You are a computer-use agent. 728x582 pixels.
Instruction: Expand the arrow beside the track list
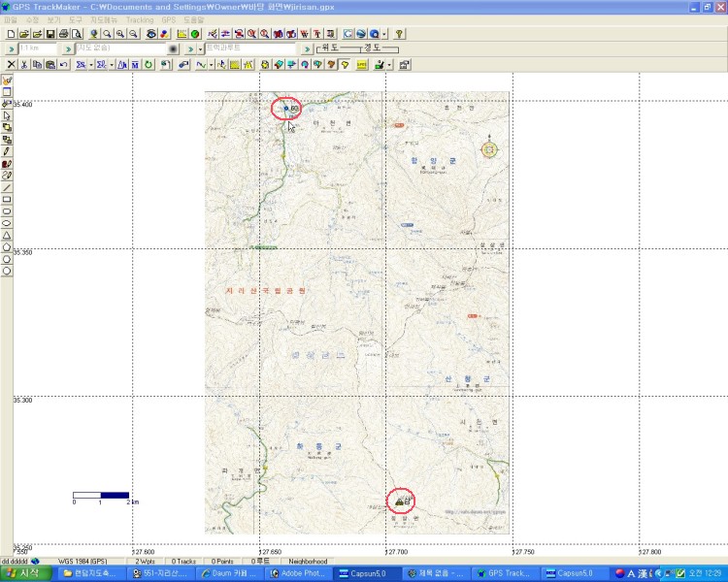point(200,48)
